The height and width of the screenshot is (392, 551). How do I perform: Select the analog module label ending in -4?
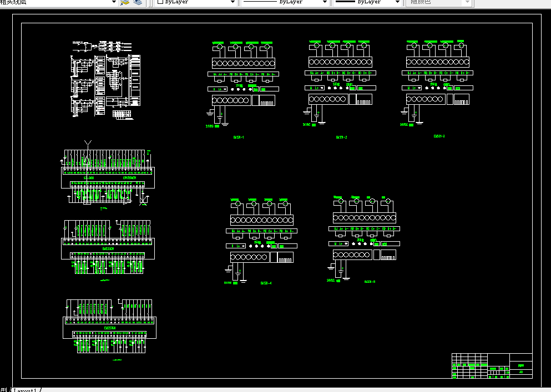[266, 283]
